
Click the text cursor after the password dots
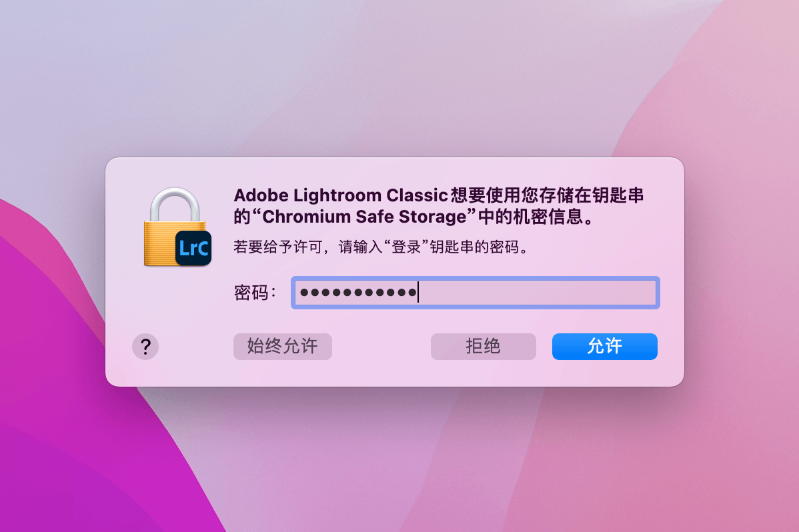tap(418, 293)
